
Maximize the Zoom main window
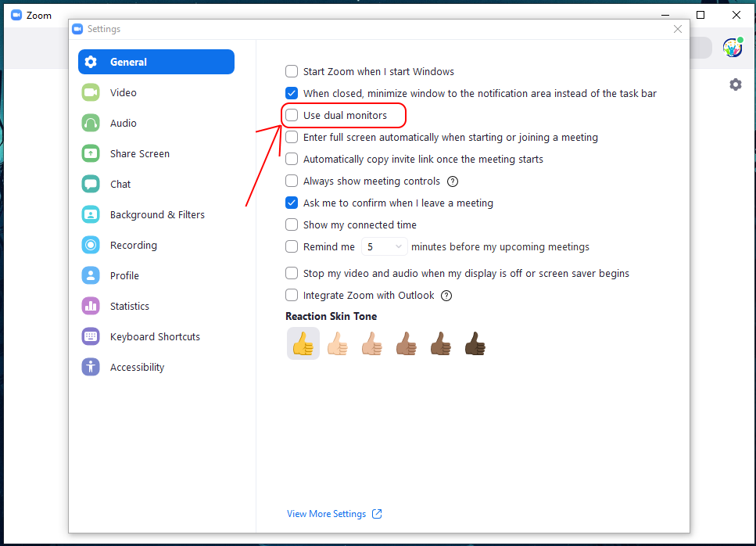(700, 15)
